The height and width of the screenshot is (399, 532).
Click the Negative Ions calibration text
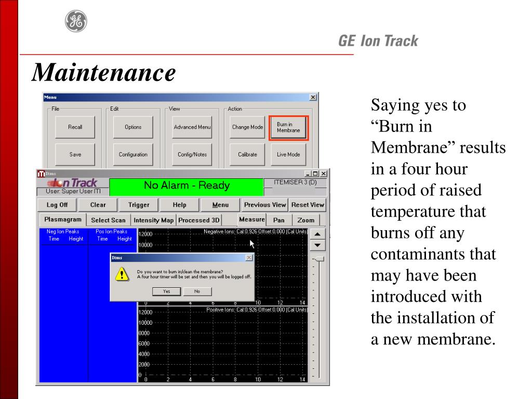pyautogui.click(x=255, y=231)
